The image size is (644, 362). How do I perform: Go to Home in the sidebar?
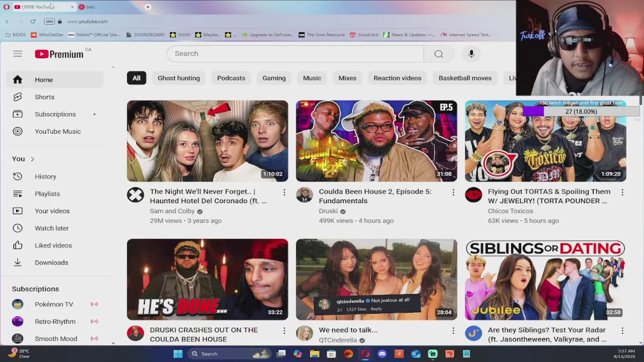pyautogui.click(x=55, y=80)
